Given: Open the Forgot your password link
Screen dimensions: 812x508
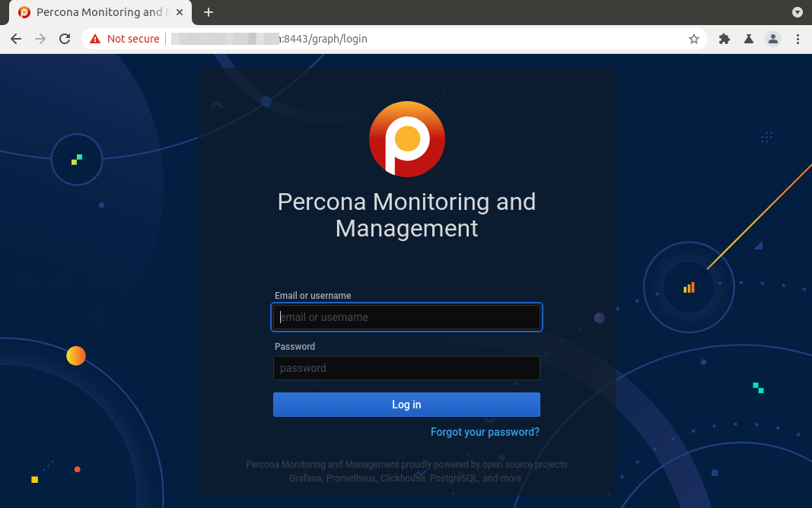Looking at the screenshot, I should [485, 432].
